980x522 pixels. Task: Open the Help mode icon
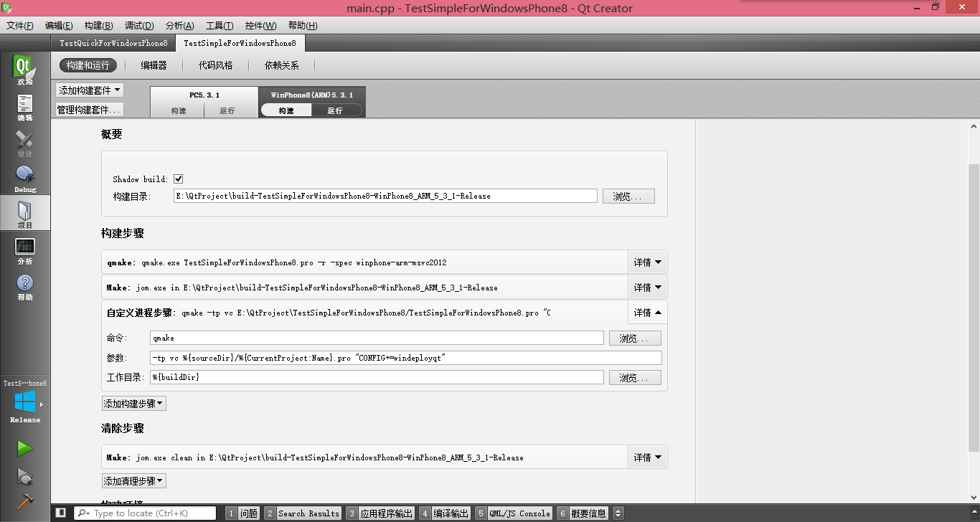[25, 285]
